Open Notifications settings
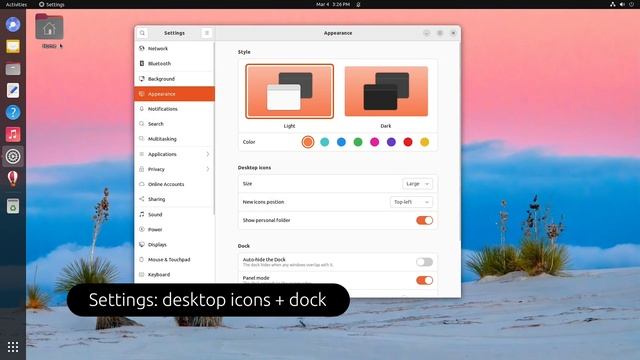Screen dimensions: 640x360 pyautogui.click(x=174, y=109)
